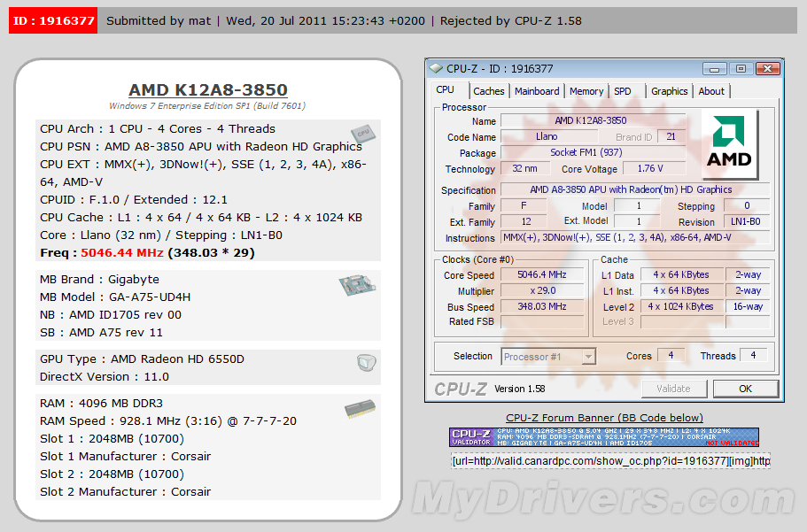Viewport: 807px width, 532px height.
Task: Close the CPU-Z window
Action: (x=767, y=68)
